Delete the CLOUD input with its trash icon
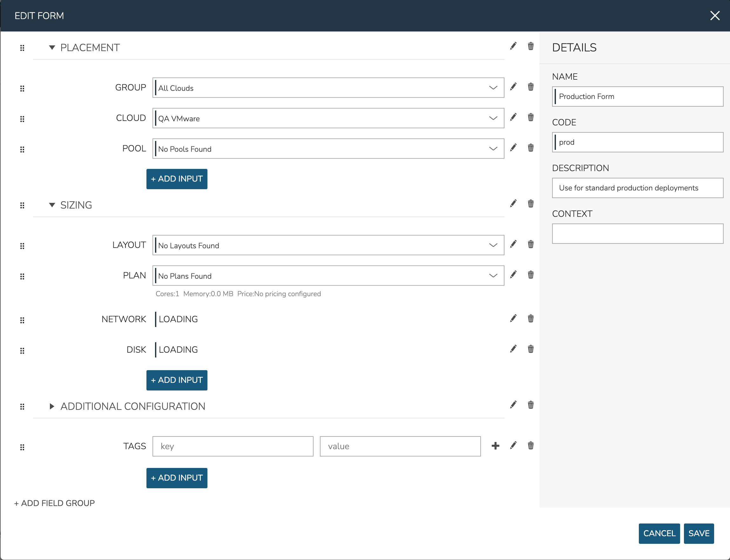730x560 pixels. (x=531, y=117)
